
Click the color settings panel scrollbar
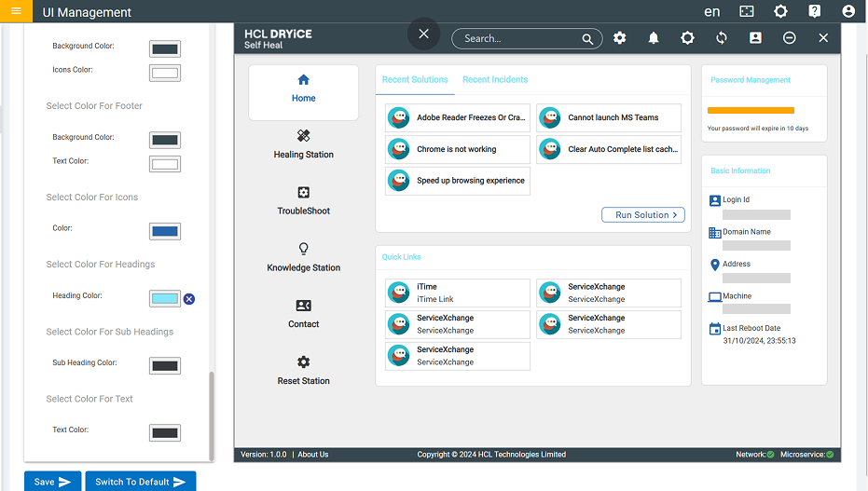[211, 416]
